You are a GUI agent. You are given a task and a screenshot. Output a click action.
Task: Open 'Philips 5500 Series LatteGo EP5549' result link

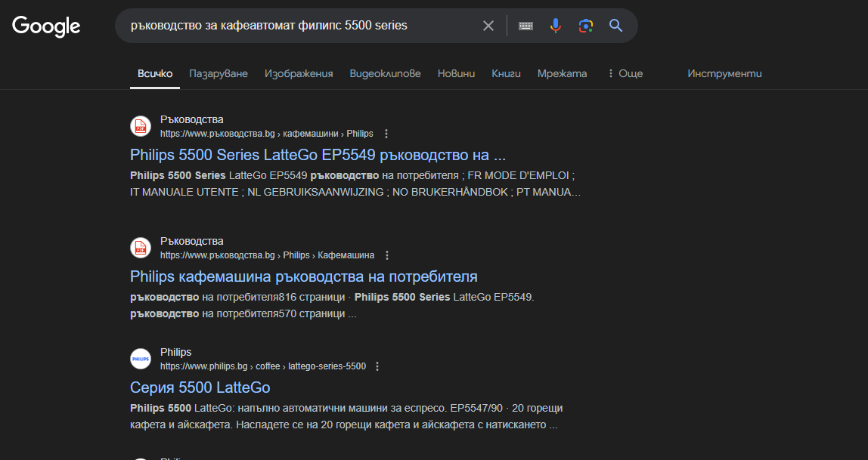point(318,155)
